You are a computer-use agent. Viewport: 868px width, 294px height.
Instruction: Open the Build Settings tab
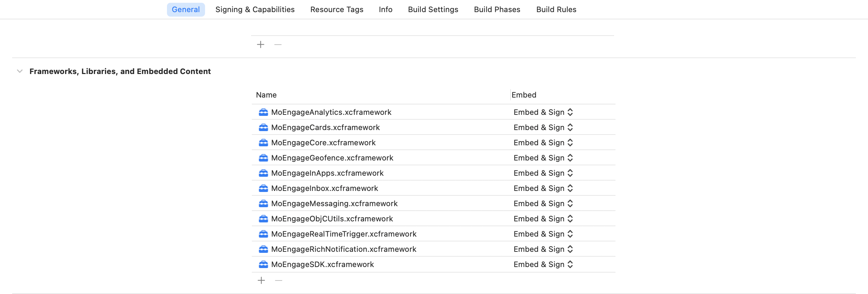[x=433, y=9]
